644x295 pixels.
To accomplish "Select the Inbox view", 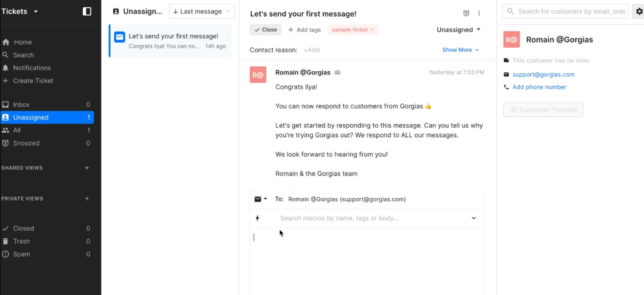I will (x=47, y=104).
